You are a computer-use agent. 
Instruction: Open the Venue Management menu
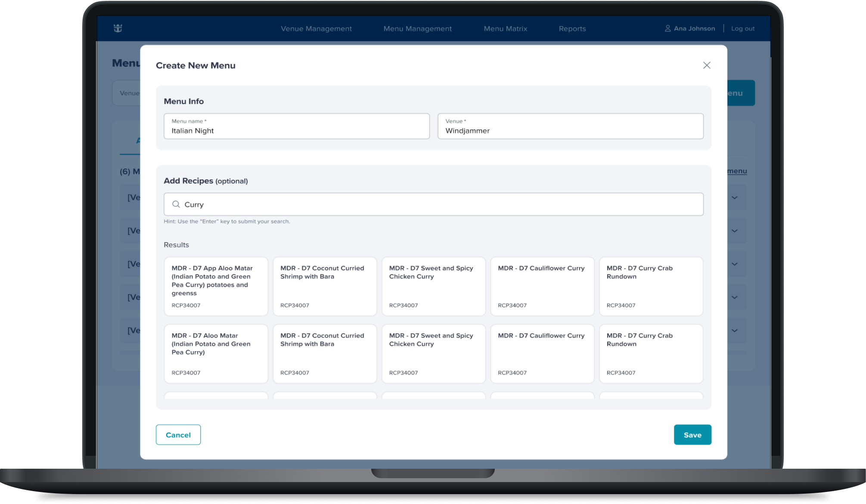tap(316, 29)
